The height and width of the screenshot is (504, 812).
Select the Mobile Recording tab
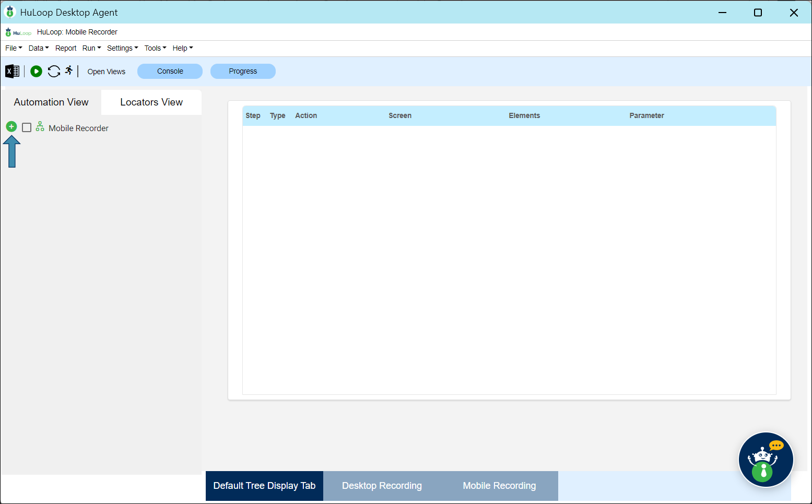[x=499, y=486]
